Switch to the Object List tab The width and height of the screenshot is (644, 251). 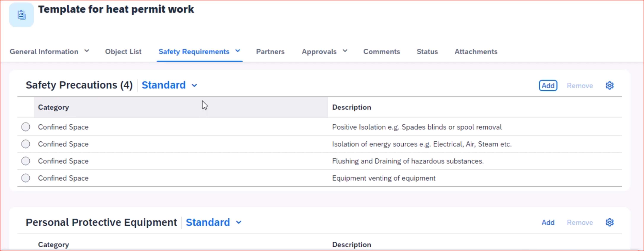(x=123, y=51)
